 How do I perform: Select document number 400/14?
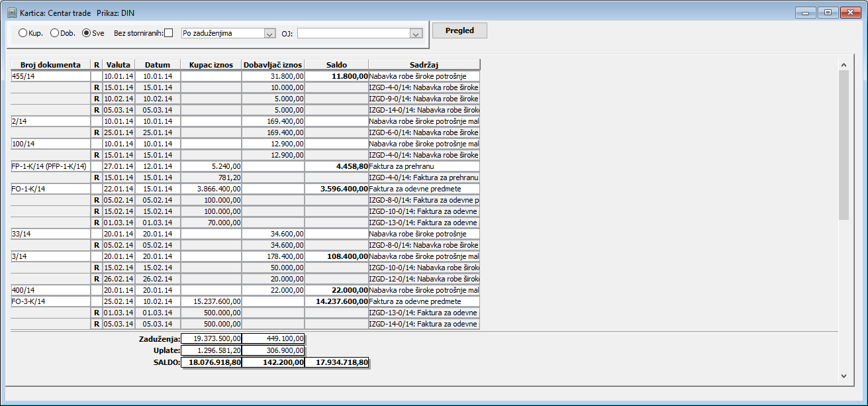(x=50, y=290)
